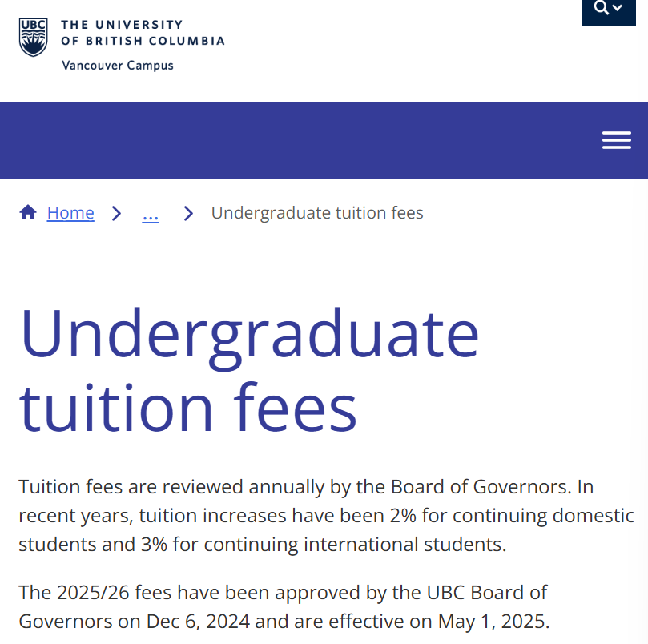Select the current page breadcrumb, Undergraduate tuition fees
This screenshot has height=644, width=648.
coord(317,213)
